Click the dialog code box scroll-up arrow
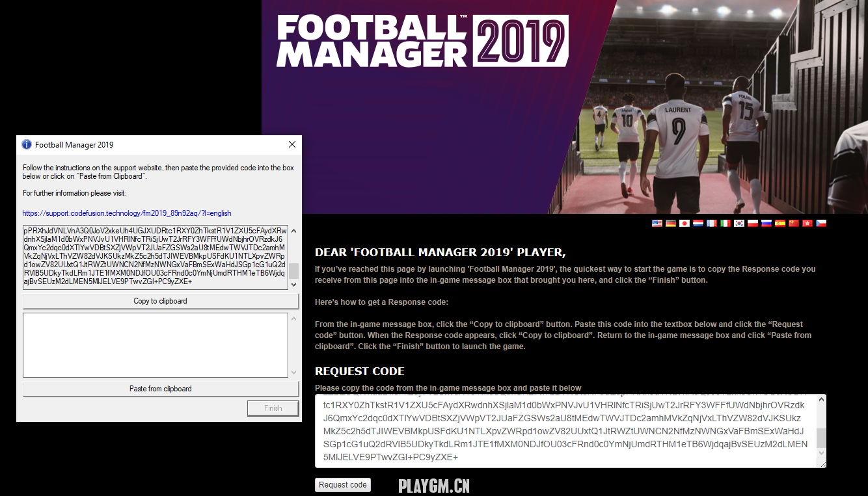Image resolution: width=868 pixels, height=496 pixels. point(293,231)
